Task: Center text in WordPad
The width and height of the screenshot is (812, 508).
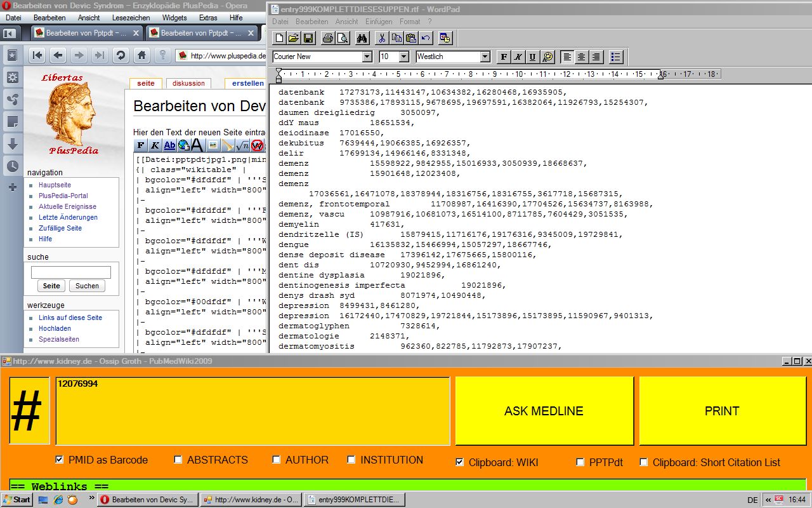Action: [582, 57]
